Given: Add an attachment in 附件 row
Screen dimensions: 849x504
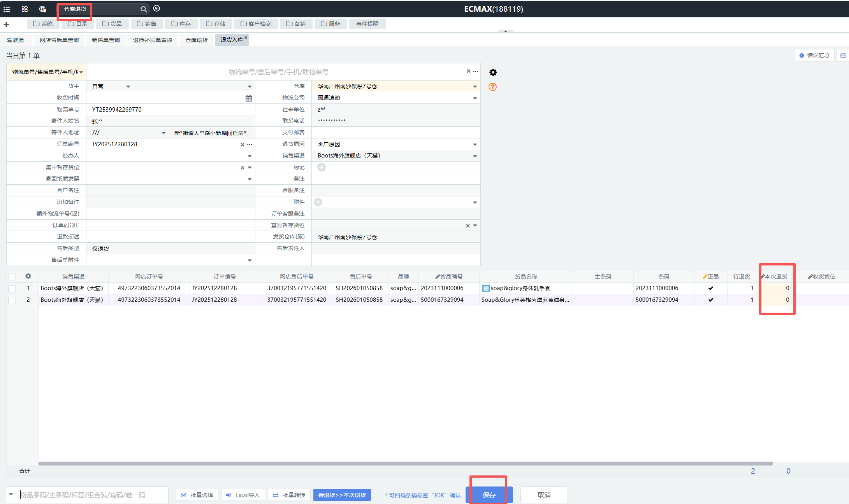Looking at the screenshot, I should [x=318, y=202].
